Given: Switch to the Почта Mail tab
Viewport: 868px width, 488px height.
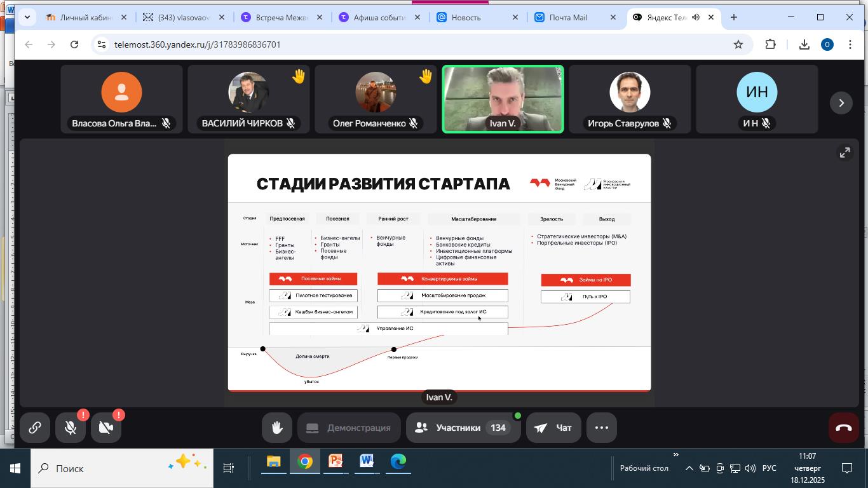Looking at the screenshot, I should [568, 17].
